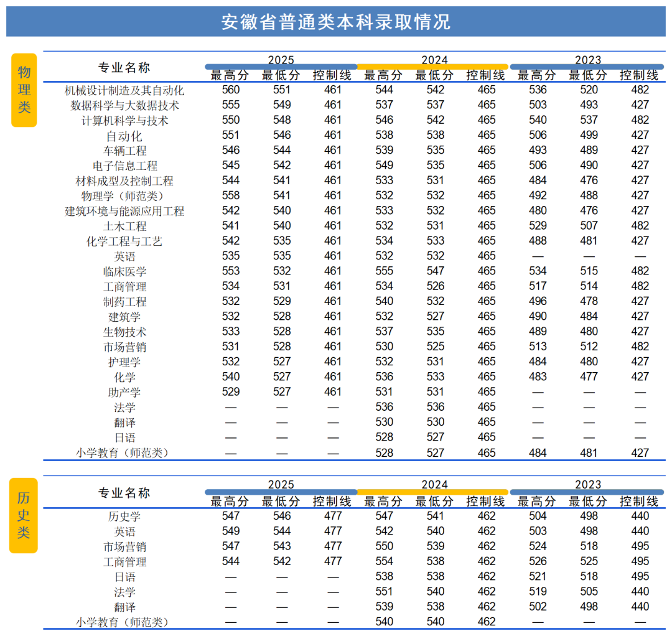Click 市场营销 major in the 物理类 table
Screen dimensions: 672x636
(x=124, y=347)
